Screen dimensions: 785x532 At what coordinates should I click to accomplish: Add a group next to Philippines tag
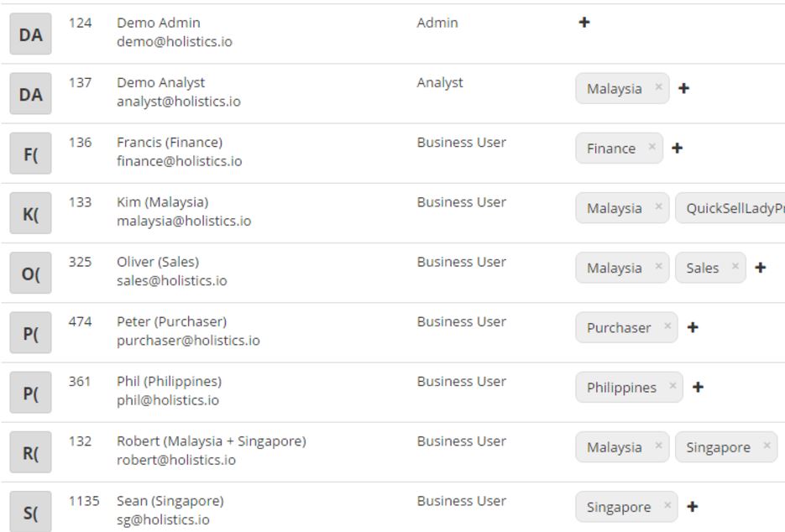(x=697, y=387)
